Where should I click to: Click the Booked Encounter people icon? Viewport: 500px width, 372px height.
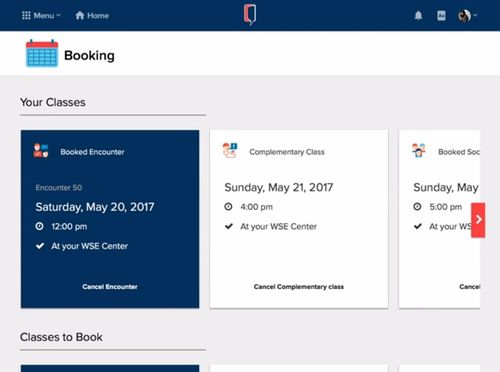click(x=41, y=151)
